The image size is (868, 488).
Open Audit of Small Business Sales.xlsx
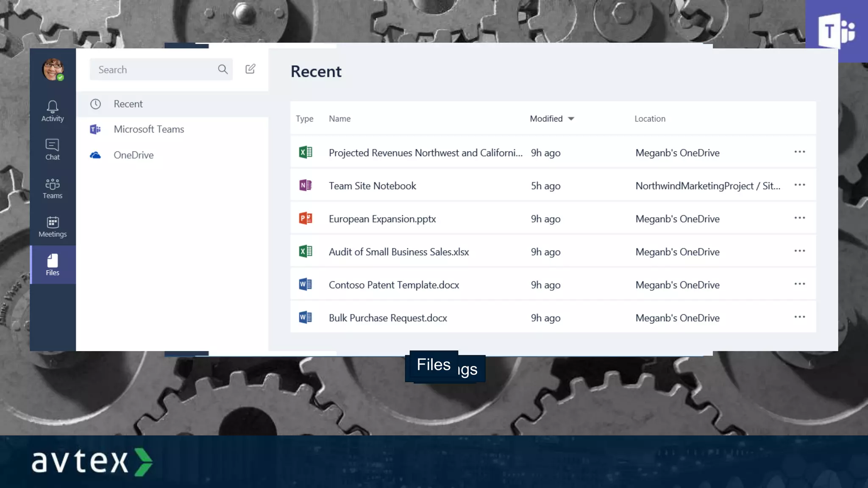pyautogui.click(x=398, y=252)
